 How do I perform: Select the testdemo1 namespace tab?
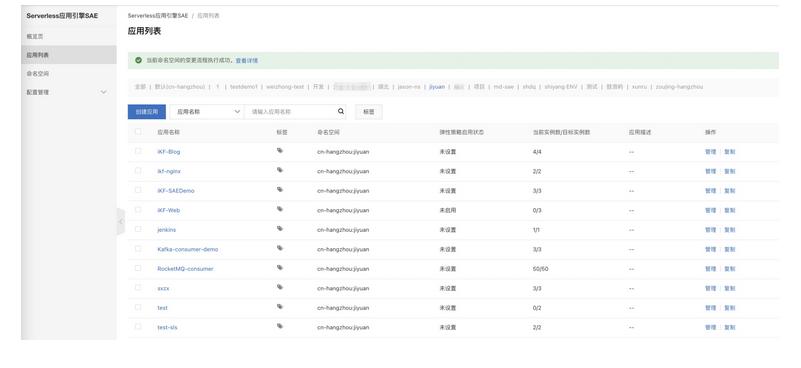tap(244, 87)
